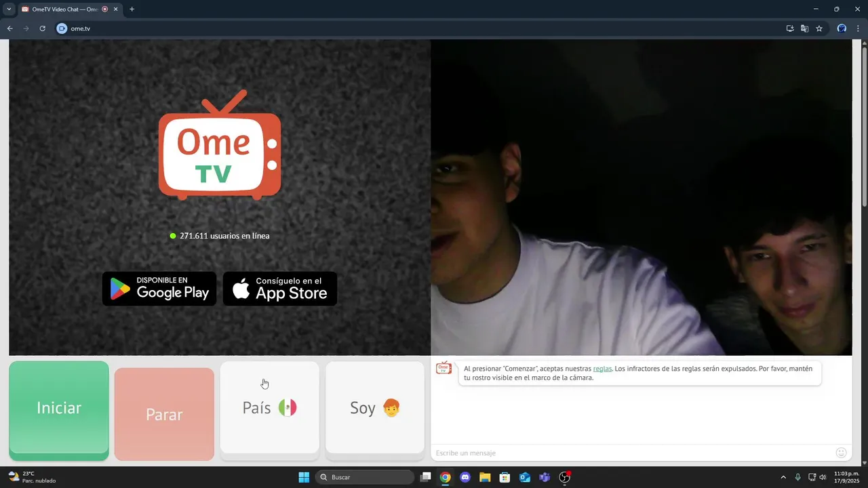The image size is (868, 488).
Task: Expand the tab search dropdown
Action: point(9,9)
